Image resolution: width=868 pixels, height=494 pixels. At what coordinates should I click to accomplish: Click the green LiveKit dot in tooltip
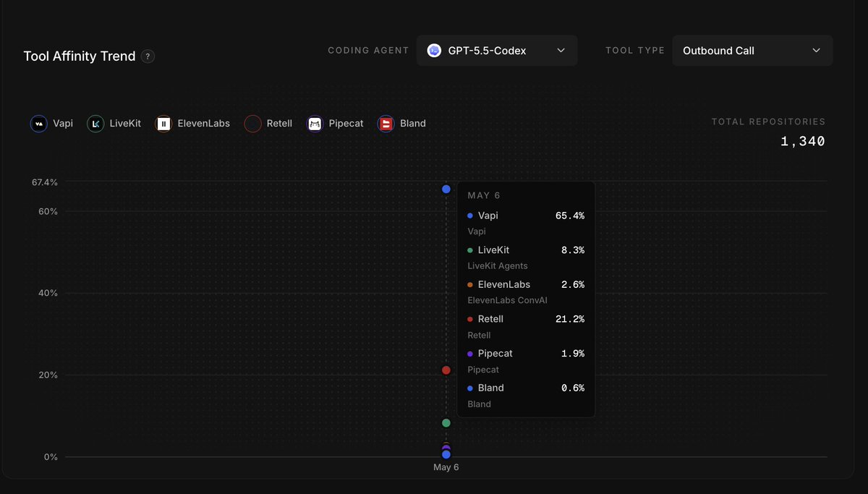[x=470, y=250]
